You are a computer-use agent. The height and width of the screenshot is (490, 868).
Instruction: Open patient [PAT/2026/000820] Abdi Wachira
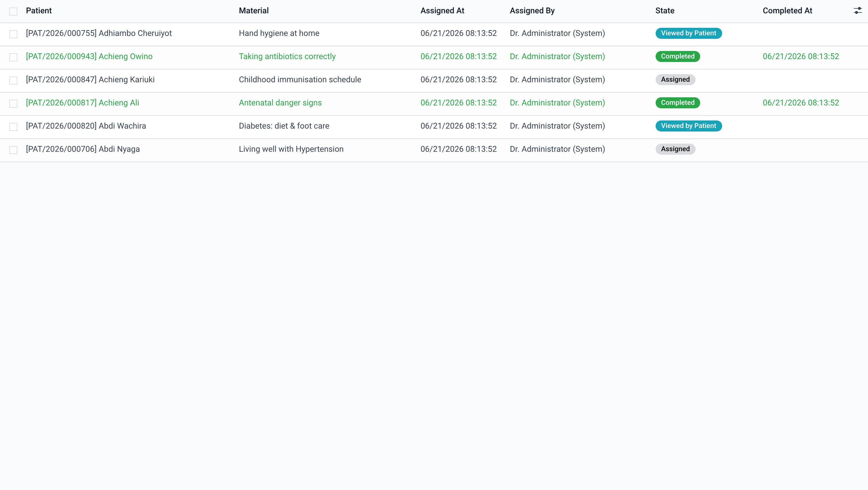click(86, 126)
